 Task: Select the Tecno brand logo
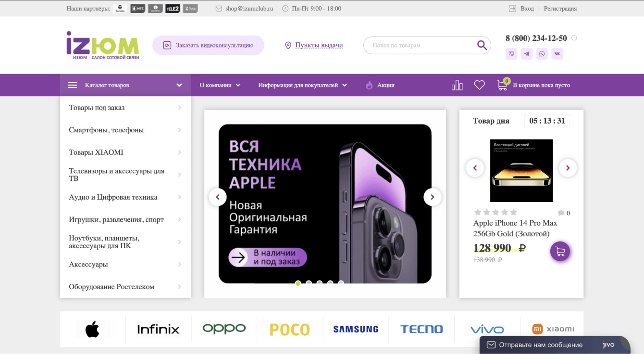point(421,329)
